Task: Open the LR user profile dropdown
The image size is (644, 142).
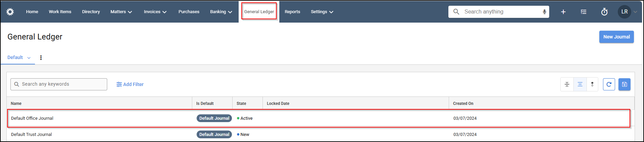Action: [627, 12]
